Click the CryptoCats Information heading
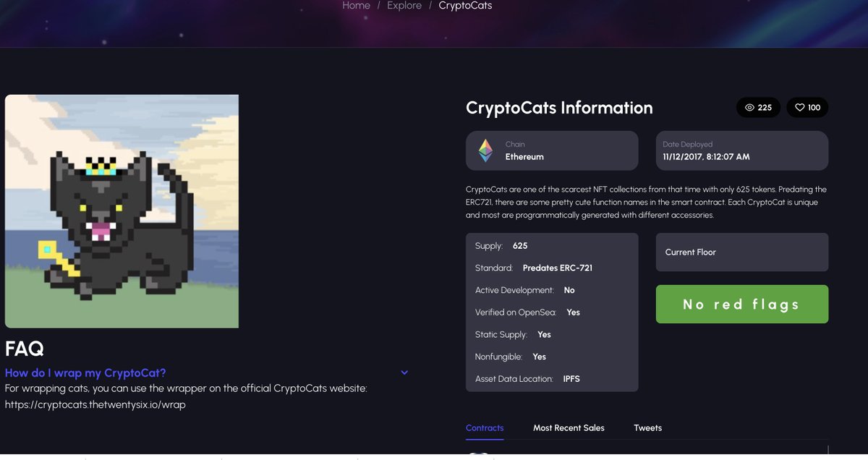The width and height of the screenshot is (868, 460). coord(559,108)
